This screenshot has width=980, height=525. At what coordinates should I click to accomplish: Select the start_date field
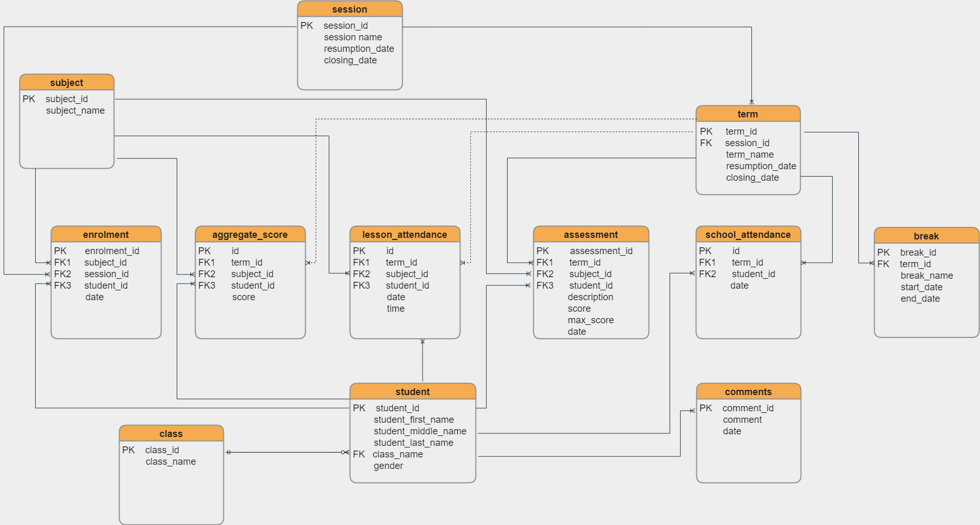point(922,287)
